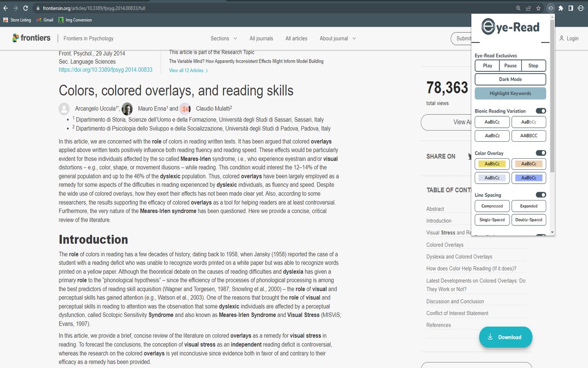Enable Dark Mode in Eye-Read

[x=510, y=79]
